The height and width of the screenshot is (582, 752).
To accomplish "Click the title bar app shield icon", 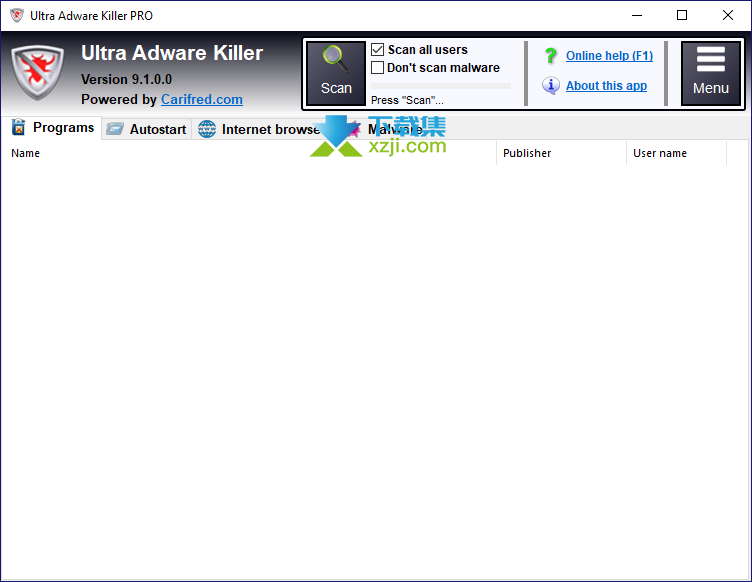I will [x=17, y=15].
